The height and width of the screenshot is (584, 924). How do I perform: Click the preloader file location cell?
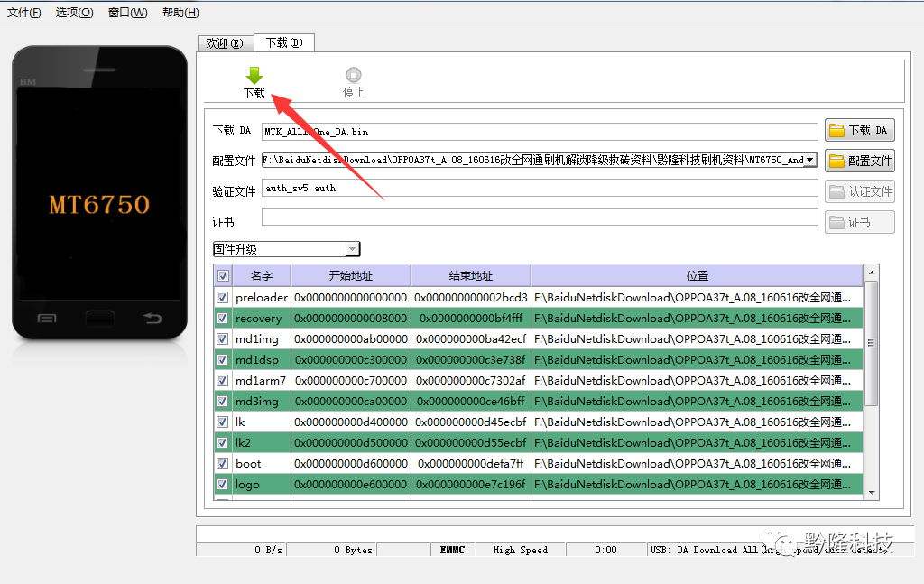pos(698,298)
